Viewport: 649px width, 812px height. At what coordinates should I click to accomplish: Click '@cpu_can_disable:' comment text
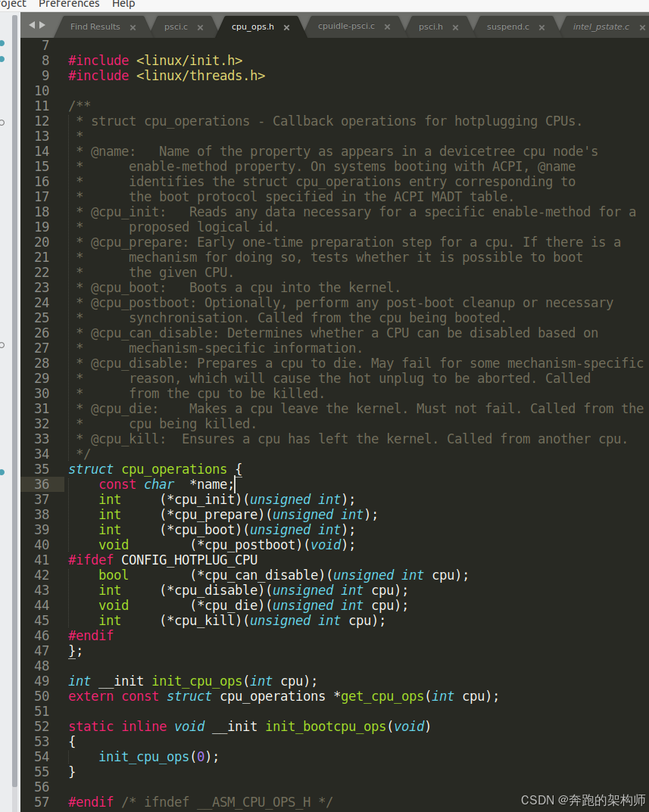(x=155, y=333)
